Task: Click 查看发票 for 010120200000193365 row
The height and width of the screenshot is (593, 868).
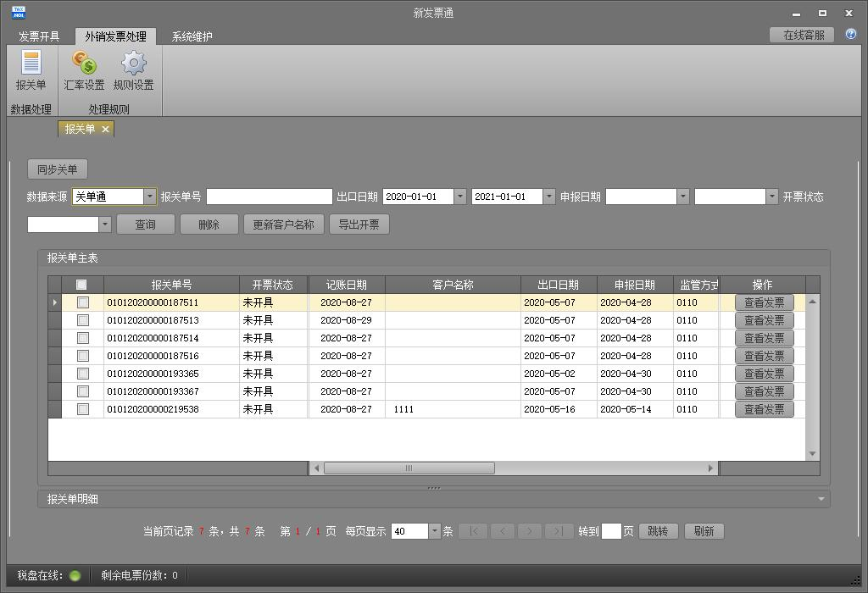Action: coord(764,374)
